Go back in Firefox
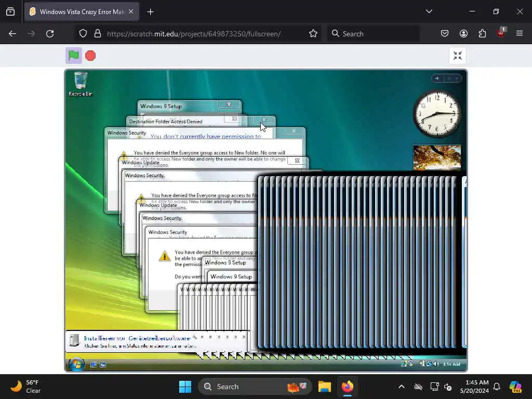Screen dimensions: 532x399 tap(12, 34)
